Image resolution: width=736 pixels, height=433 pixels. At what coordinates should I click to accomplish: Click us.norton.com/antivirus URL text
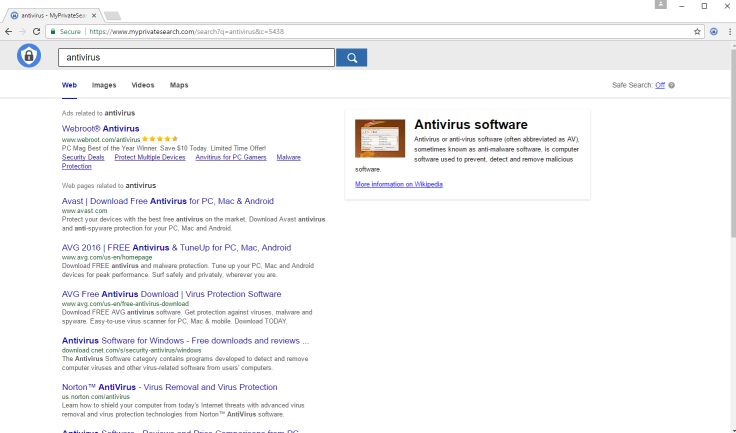point(96,397)
